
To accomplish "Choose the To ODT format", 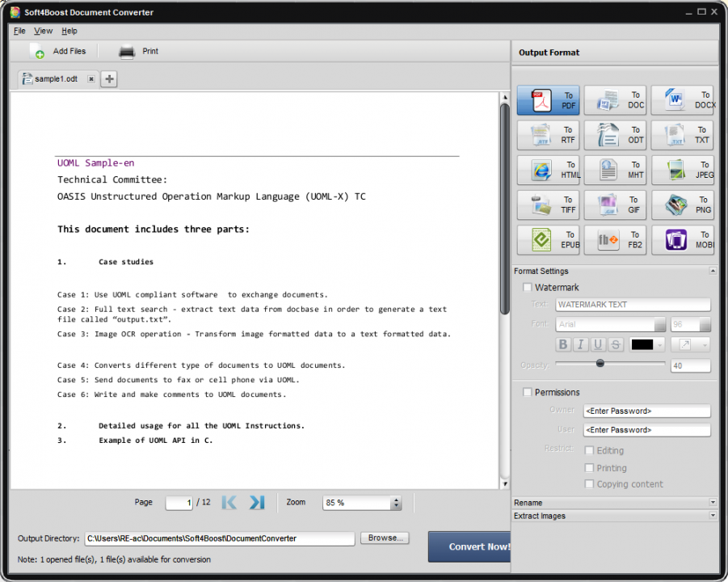I will [615, 135].
